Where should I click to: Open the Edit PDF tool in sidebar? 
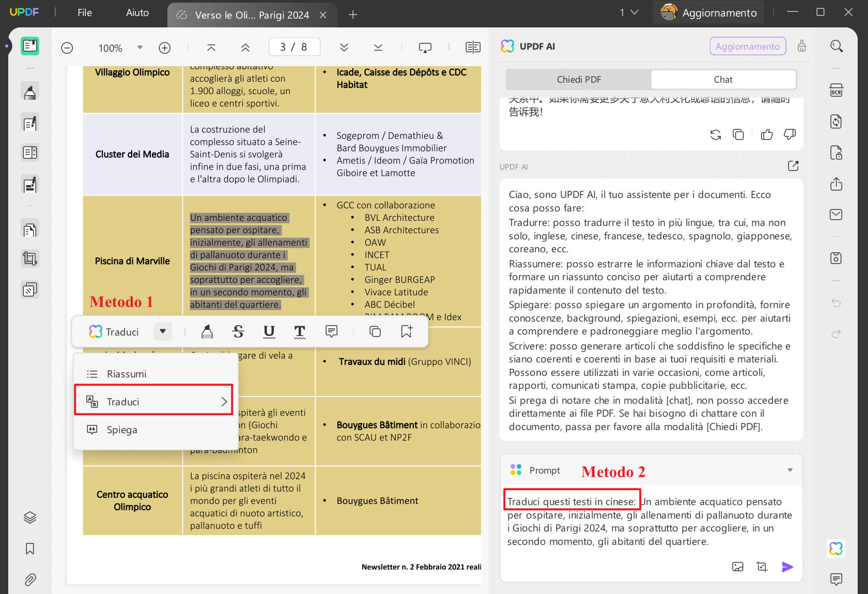tap(30, 123)
